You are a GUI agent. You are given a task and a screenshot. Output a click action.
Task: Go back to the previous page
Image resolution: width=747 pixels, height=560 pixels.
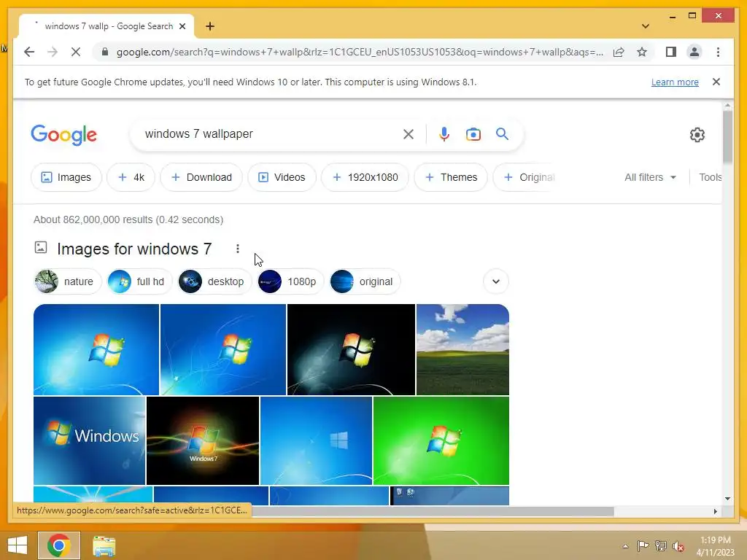pyautogui.click(x=29, y=52)
